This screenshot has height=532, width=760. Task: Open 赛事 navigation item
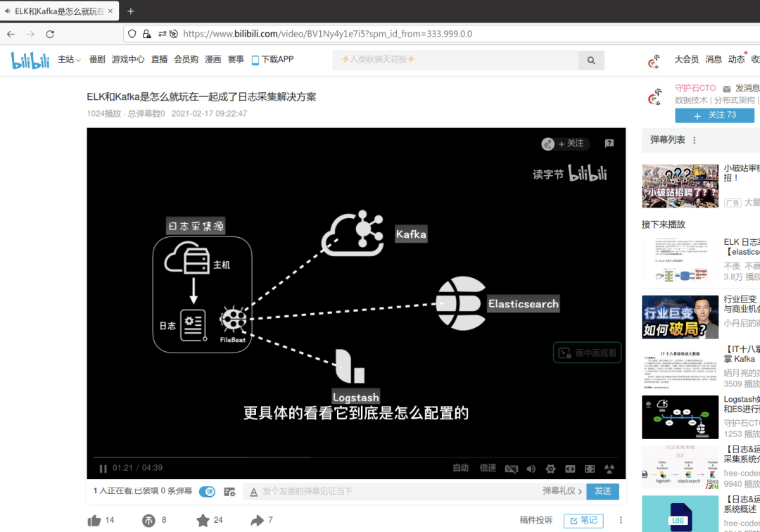click(236, 59)
